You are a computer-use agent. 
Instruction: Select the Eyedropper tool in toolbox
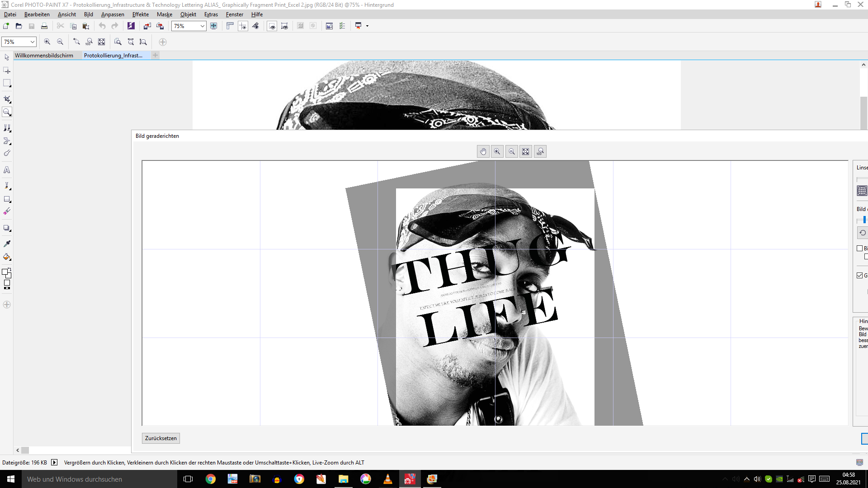[7, 244]
